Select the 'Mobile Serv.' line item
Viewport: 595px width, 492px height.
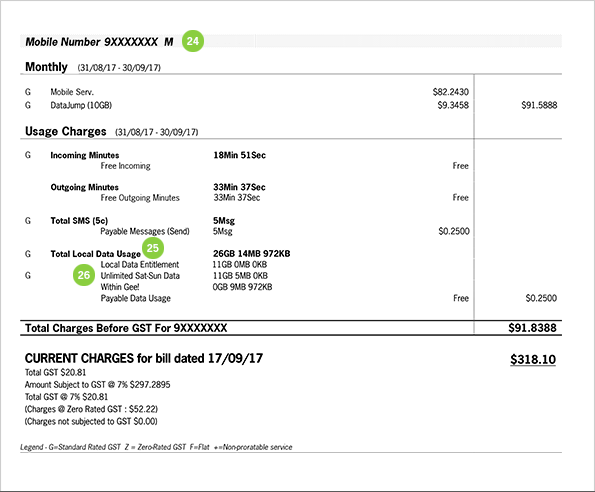point(72,92)
